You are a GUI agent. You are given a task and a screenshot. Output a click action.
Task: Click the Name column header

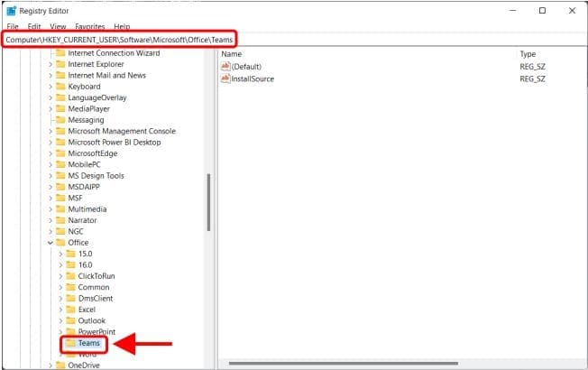(231, 54)
